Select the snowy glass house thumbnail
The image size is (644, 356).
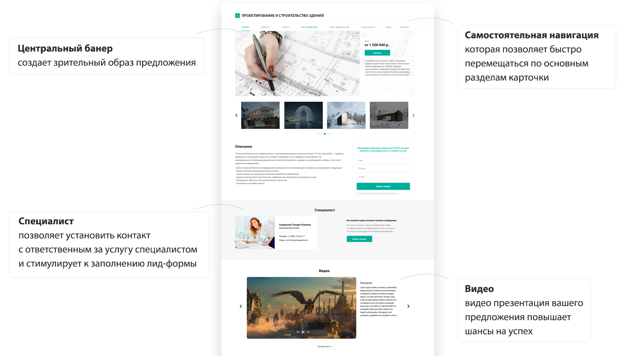coord(346,115)
